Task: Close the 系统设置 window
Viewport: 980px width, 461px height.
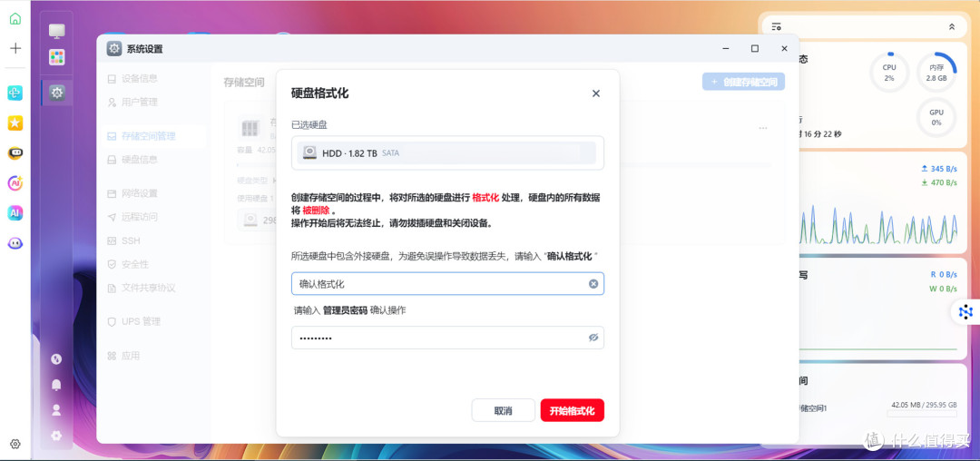Action: click(784, 49)
